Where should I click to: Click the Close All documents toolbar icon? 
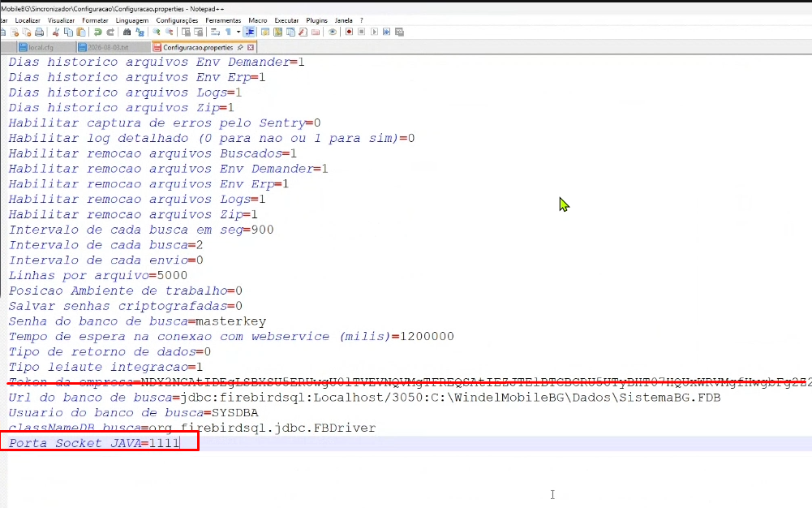(27, 32)
